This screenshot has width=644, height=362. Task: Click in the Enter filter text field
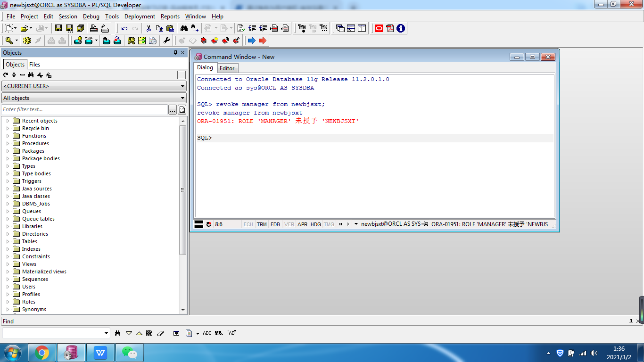point(85,109)
